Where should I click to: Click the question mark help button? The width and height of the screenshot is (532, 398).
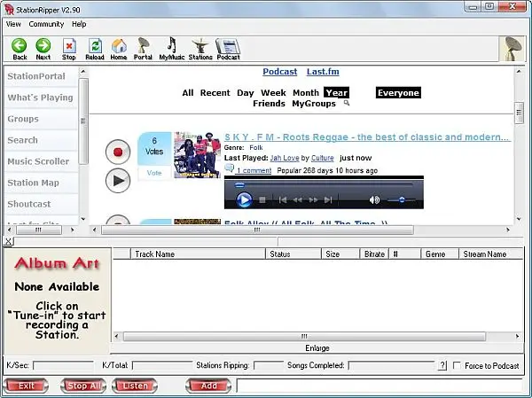pos(442,365)
